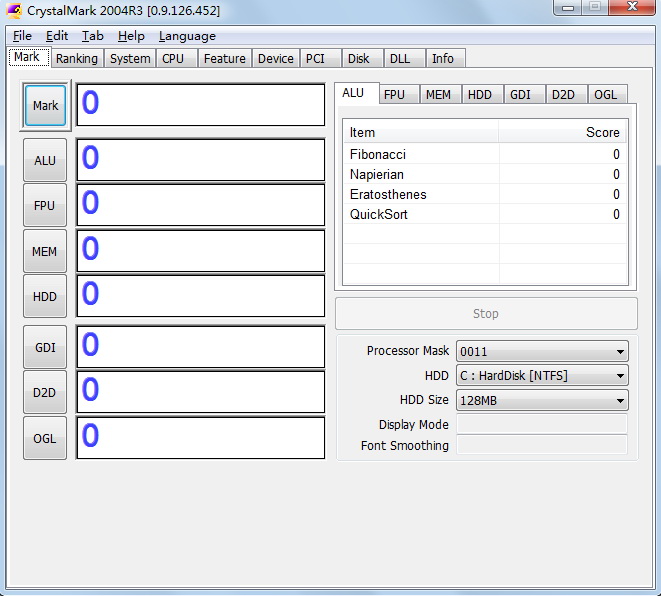Show the FPU results tab
Screen dimensions: 661x596
click(398, 94)
